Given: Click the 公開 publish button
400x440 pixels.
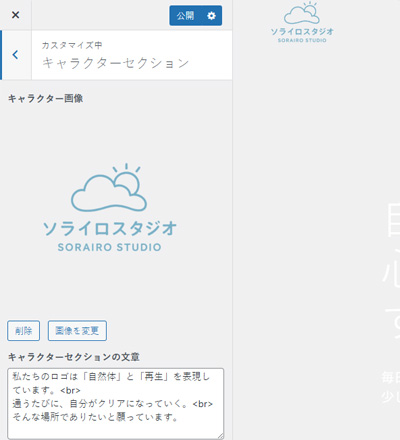Looking at the screenshot, I should pyautogui.click(x=185, y=16).
